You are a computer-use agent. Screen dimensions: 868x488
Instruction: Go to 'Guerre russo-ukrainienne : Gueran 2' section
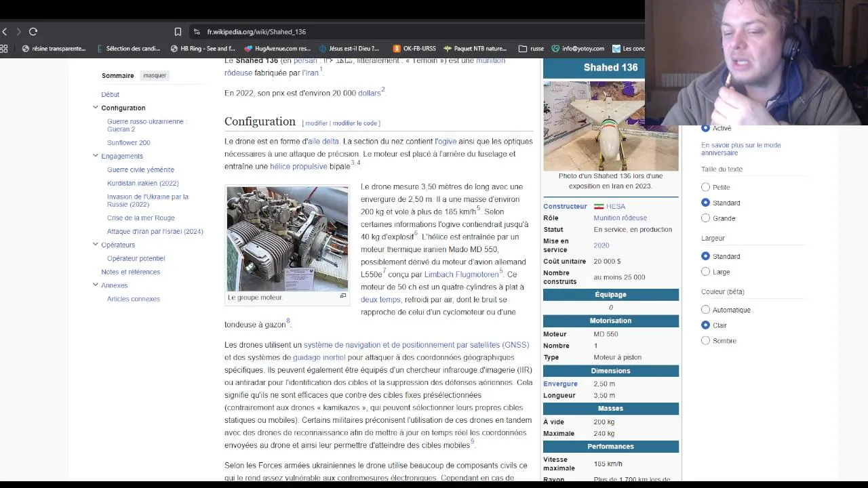[x=147, y=125]
